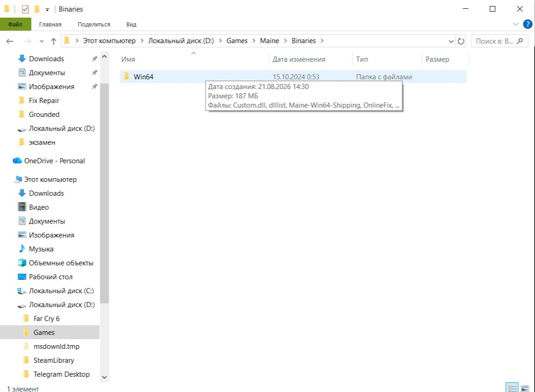Open pinned Изображения in quick access
The height and width of the screenshot is (392, 535).
(52, 87)
